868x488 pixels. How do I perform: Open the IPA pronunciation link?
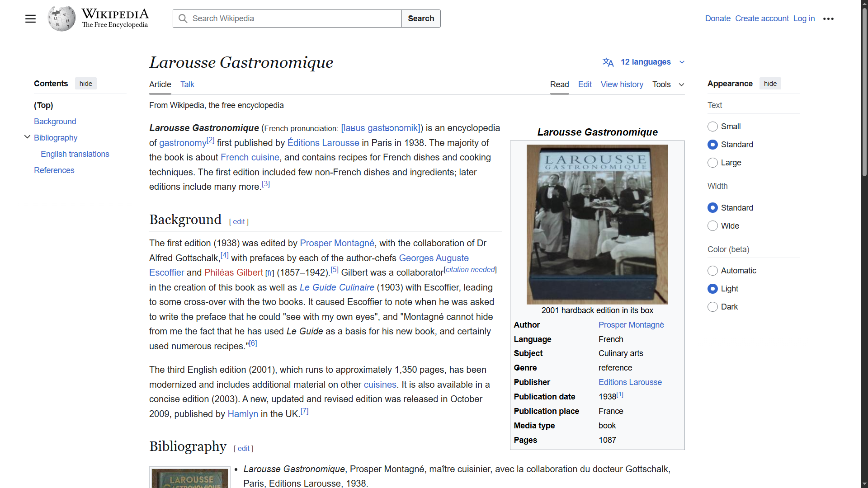pos(381,128)
